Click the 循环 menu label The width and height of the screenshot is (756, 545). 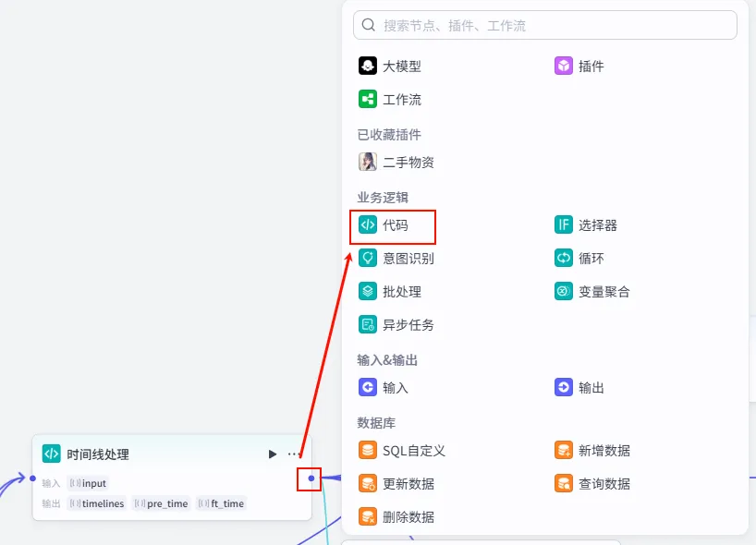click(x=591, y=259)
